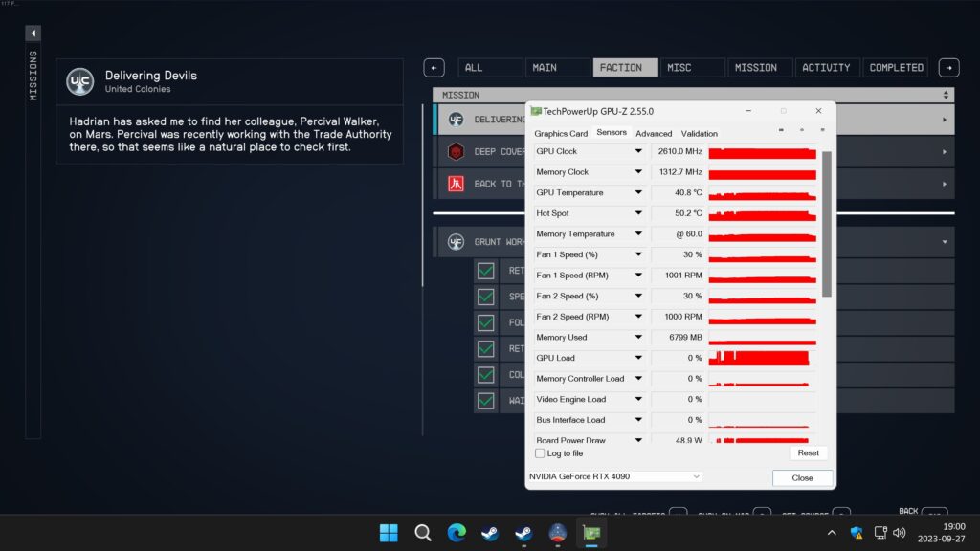Switch to Starfield game taskbar icon
Screen dimensions: 980x551
pyautogui.click(x=558, y=533)
